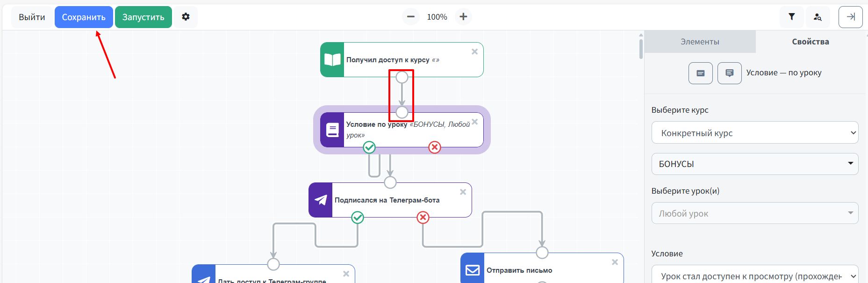Screen dimensions: 868x283
Task: Click the Условие — по уроку heading
Action: 784,73
